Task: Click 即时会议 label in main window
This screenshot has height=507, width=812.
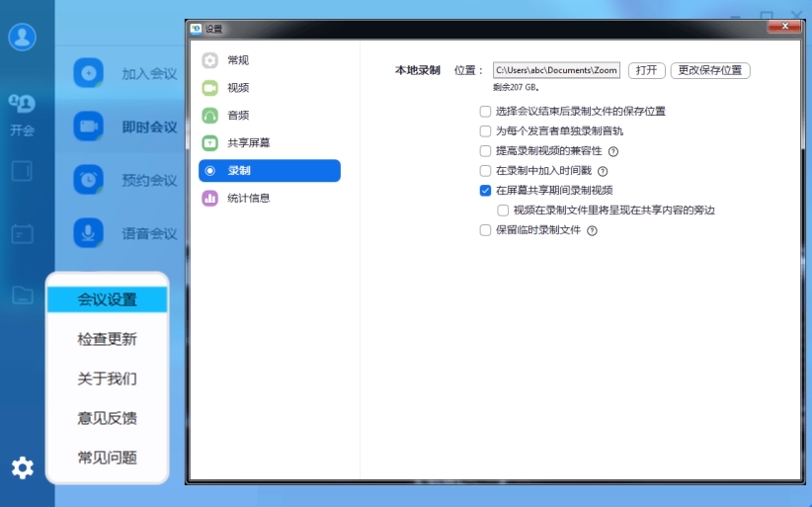Action: pos(149,127)
